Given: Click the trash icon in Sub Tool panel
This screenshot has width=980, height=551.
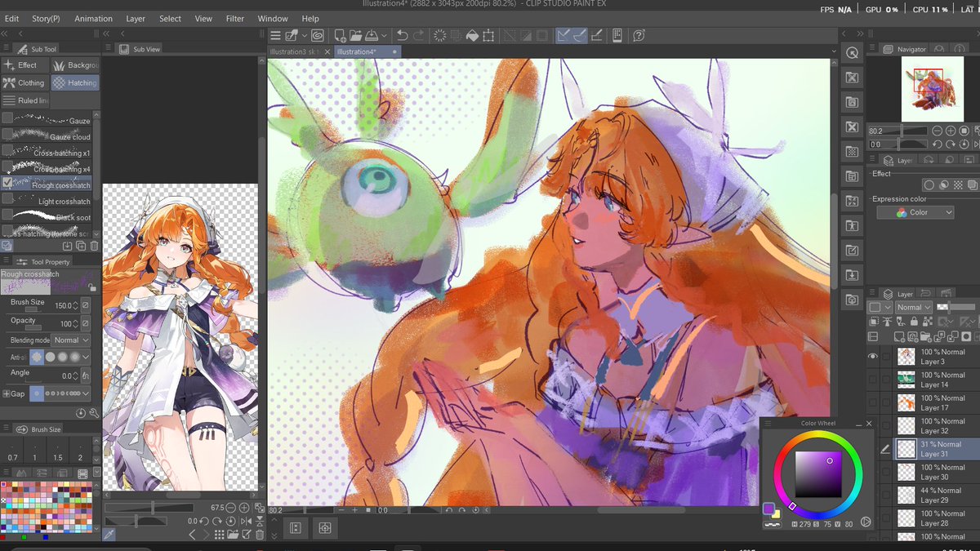Looking at the screenshot, I should 94,246.
